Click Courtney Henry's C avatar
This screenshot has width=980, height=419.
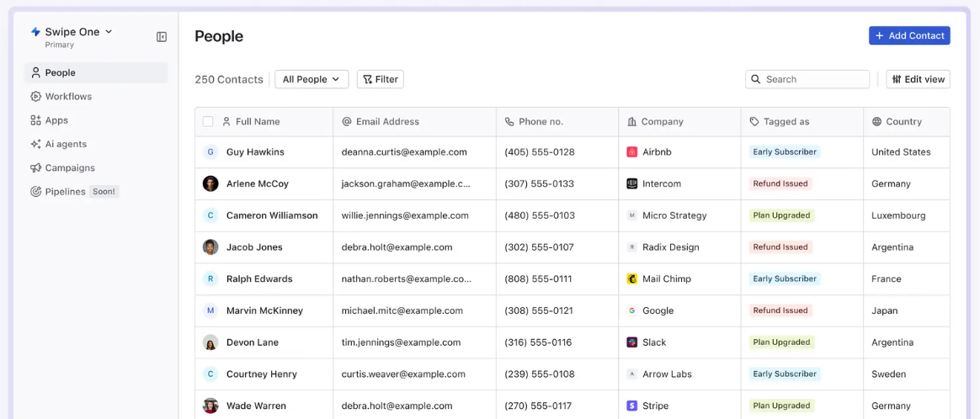pos(210,374)
